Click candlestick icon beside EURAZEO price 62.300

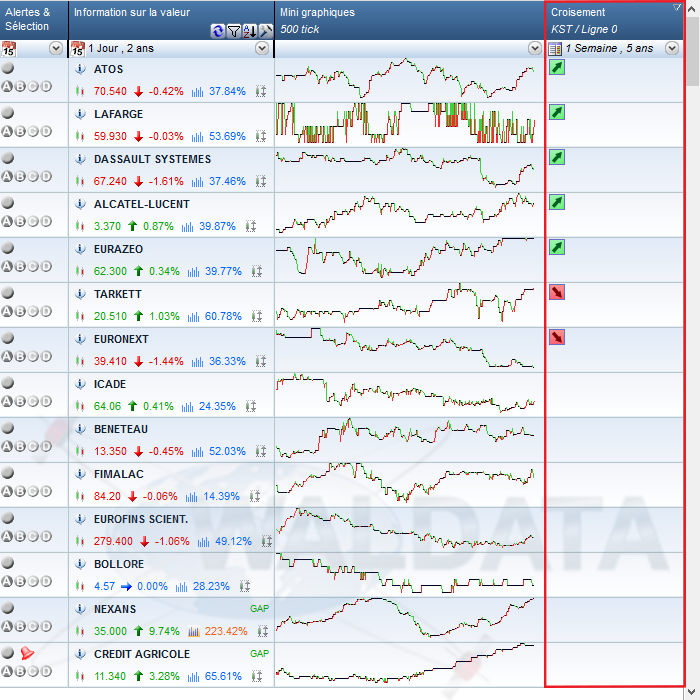pyautogui.click(x=80, y=271)
